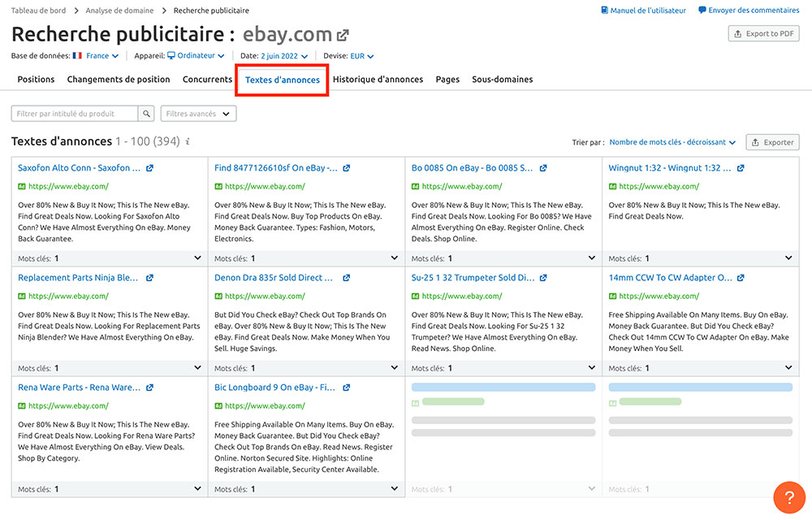Open the Bic Longboard 9 On eBay title link
The height and width of the screenshot is (520, 812).
coord(274,388)
